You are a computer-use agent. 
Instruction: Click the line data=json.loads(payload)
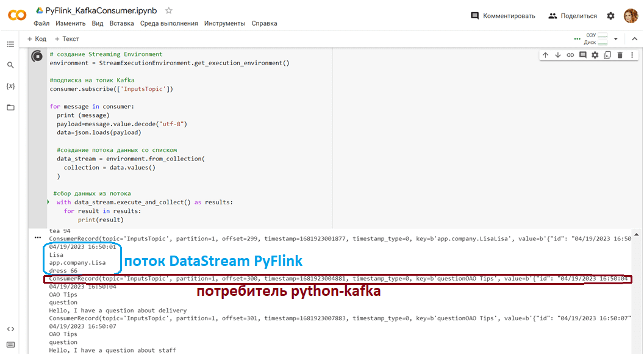pyautogui.click(x=99, y=132)
